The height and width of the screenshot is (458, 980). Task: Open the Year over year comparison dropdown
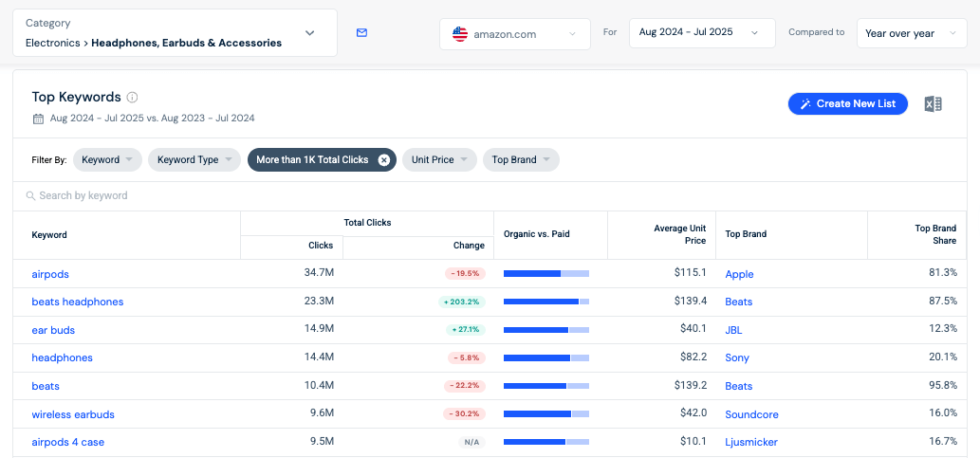[911, 33]
